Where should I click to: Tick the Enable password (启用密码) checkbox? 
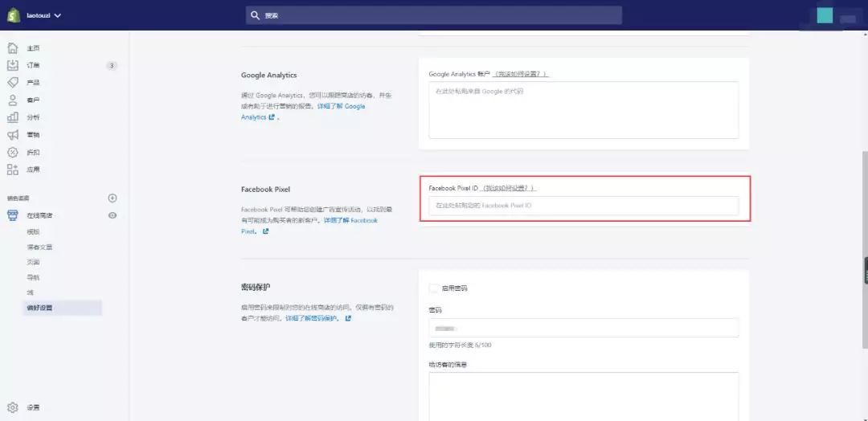(x=434, y=288)
